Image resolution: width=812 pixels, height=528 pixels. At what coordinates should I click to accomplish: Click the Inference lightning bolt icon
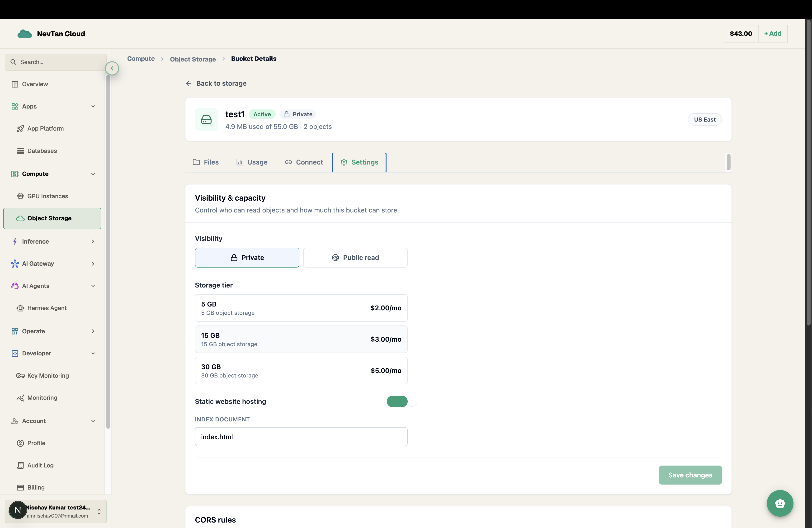click(15, 241)
